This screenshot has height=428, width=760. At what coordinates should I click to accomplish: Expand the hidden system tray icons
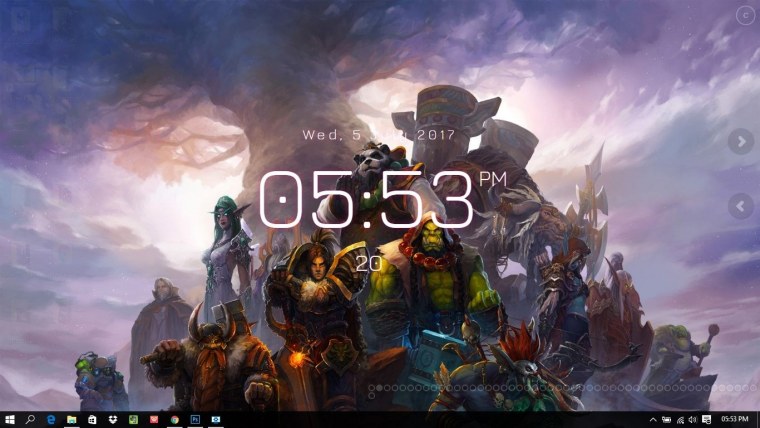(x=654, y=419)
